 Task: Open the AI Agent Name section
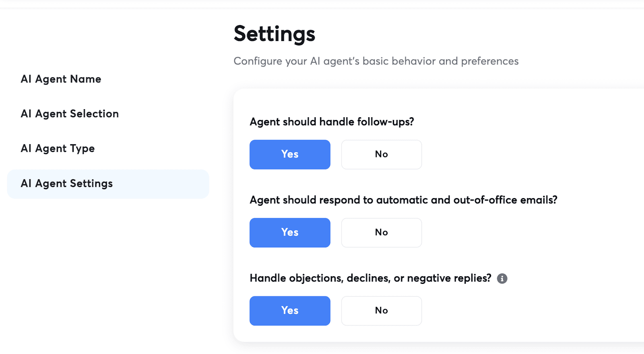pyautogui.click(x=61, y=79)
